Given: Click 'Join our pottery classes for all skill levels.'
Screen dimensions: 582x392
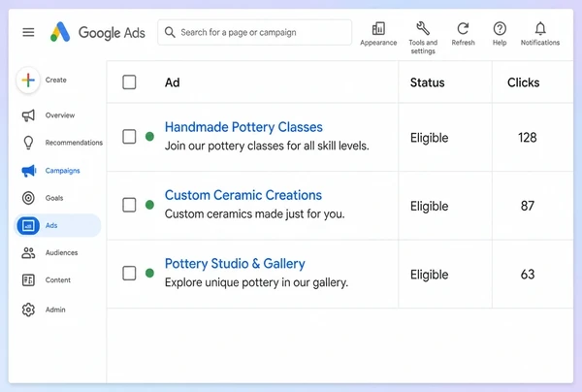Looking at the screenshot, I should click(267, 146).
